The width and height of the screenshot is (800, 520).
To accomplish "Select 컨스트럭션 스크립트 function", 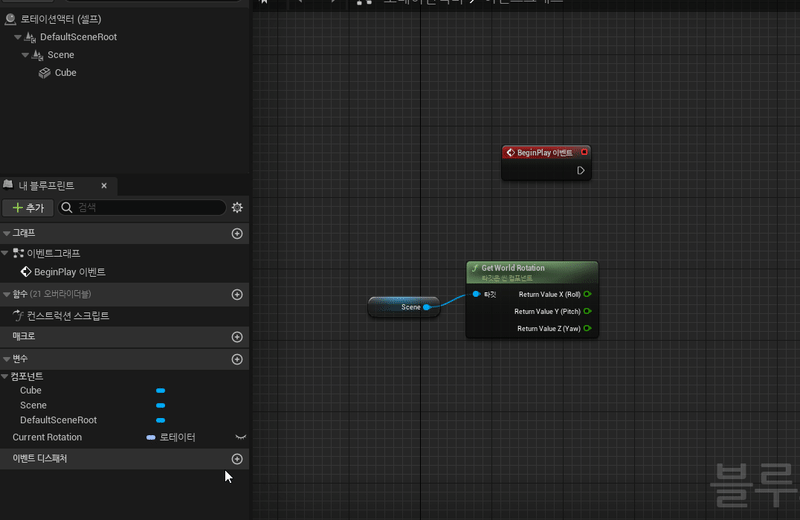I will [68, 316].
